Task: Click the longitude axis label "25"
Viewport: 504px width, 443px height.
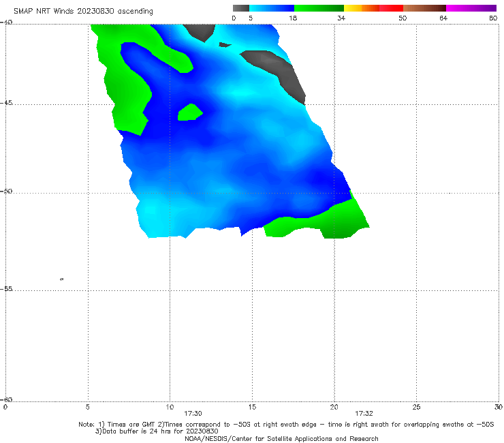Action: pos(416,407)
